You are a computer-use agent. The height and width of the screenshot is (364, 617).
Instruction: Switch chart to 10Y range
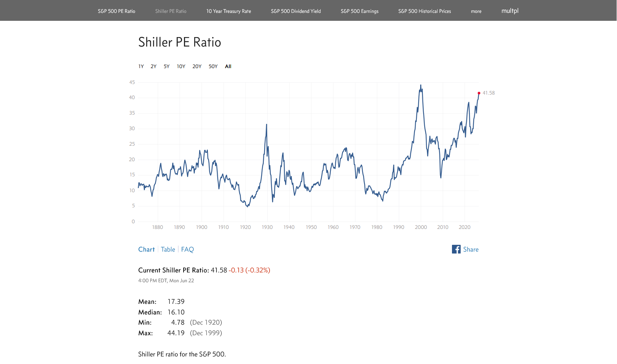tap(181, 66)
